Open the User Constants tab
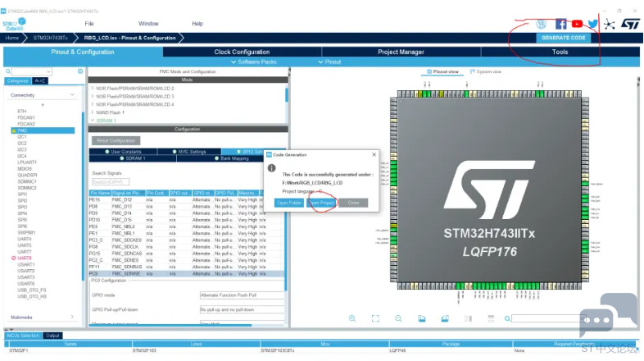644x361 pixels. tap(123, 152)
